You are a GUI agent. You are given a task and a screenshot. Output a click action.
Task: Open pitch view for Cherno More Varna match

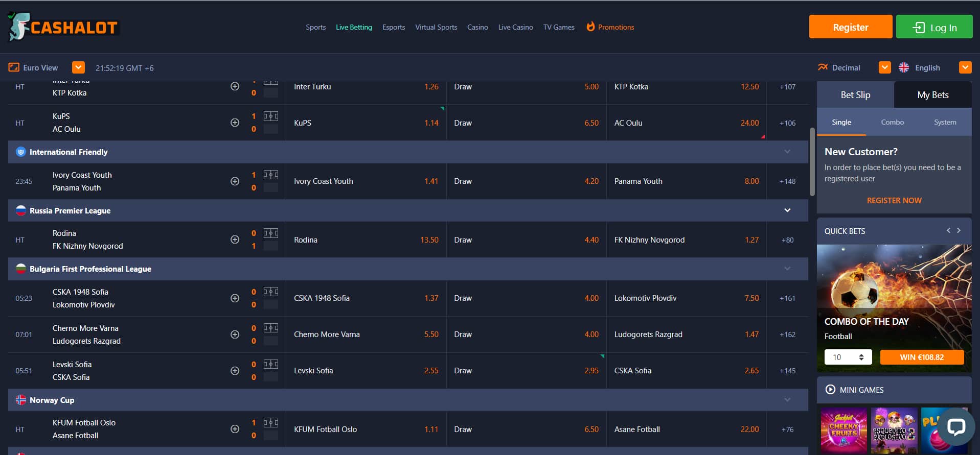[271, 328]
